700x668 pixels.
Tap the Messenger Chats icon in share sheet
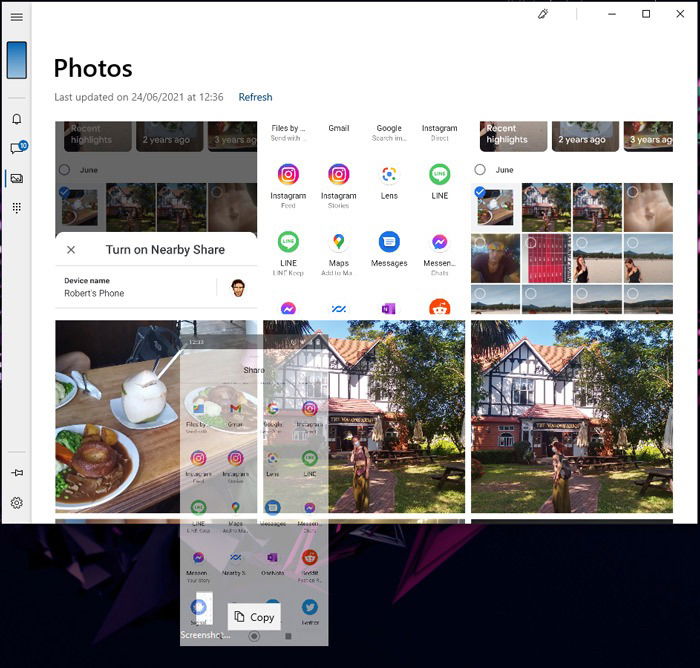[440, 242]
